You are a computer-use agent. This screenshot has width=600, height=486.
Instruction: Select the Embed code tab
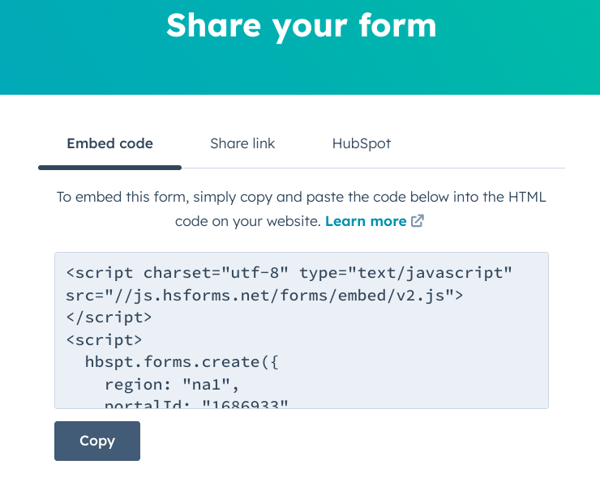110,144
